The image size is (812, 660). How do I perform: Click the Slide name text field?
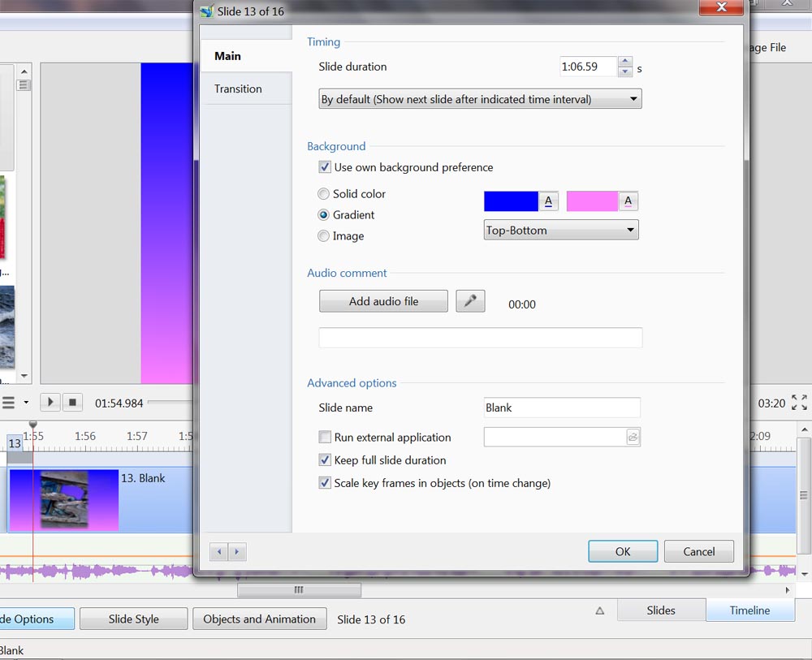(x=562, y=408)
